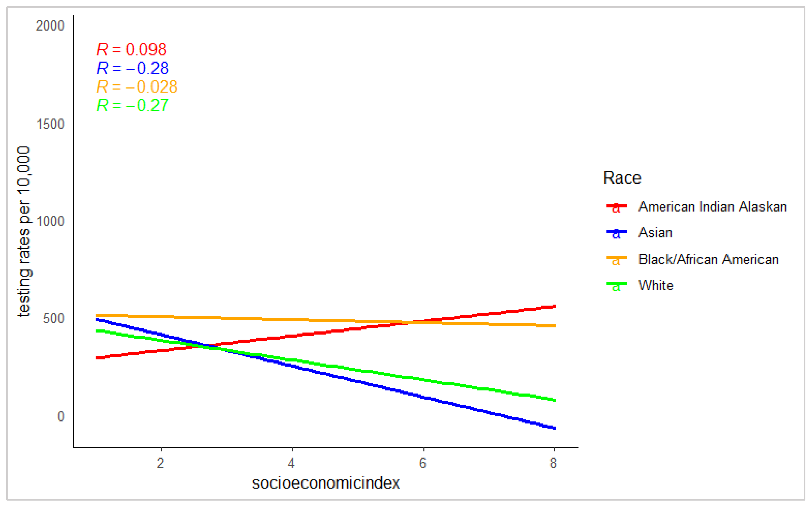Click the red American Indian Alaskan legend key
Image resolution: width=812 pixels, height=510 pixels.
(x=616, y=207)
